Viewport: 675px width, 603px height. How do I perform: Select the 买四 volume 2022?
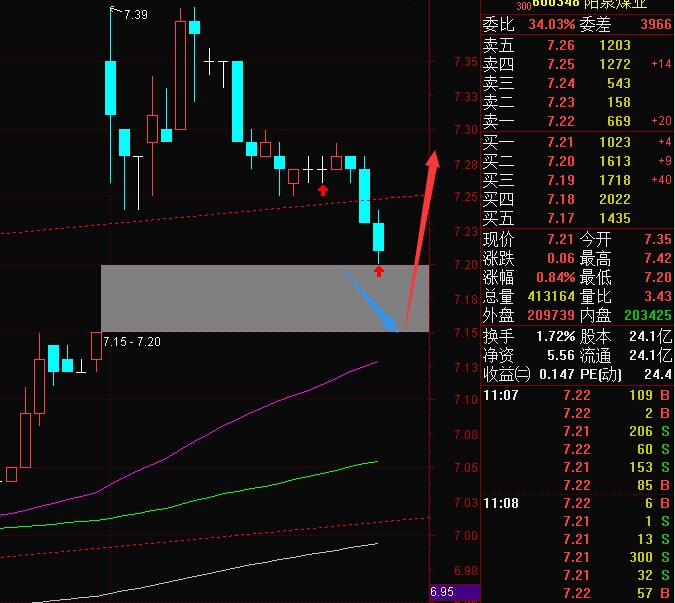click(615, 199)
